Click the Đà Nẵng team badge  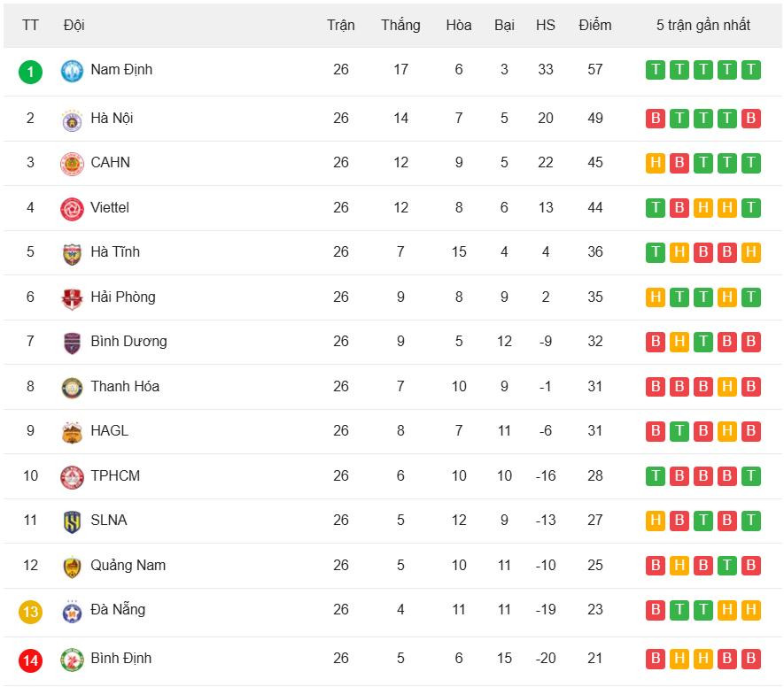pyautogui.click(x=72, y=611)
